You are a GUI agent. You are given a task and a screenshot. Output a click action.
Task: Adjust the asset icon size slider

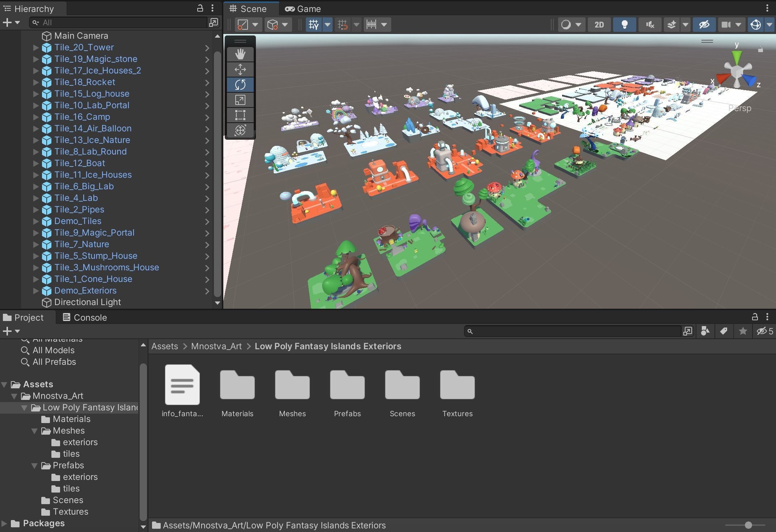pyautogui.click(x=748, y=525)
